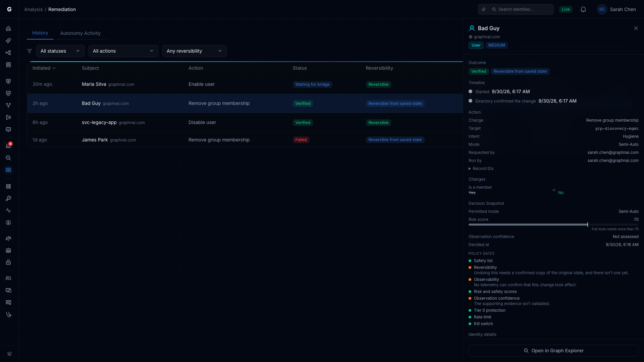Open the activity pulse icon in the sidebar
The height and width of the screenshot is (362, 644).
tap(8, 210)
